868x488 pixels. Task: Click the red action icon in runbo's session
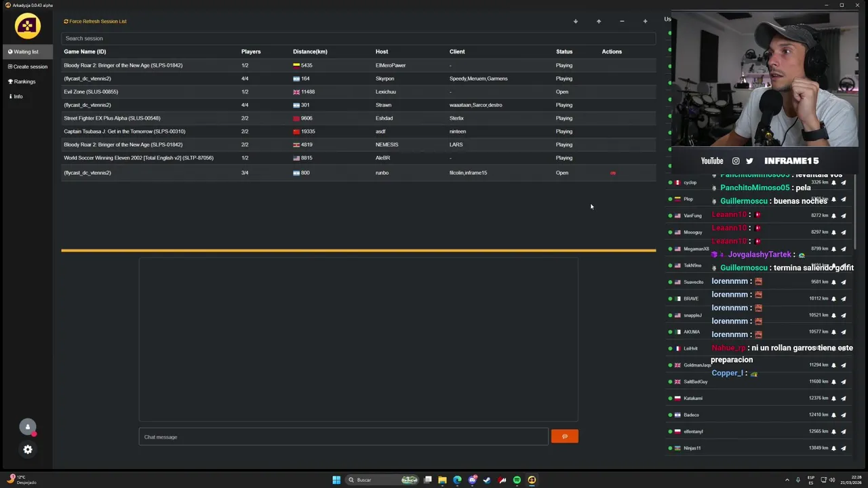613,173
